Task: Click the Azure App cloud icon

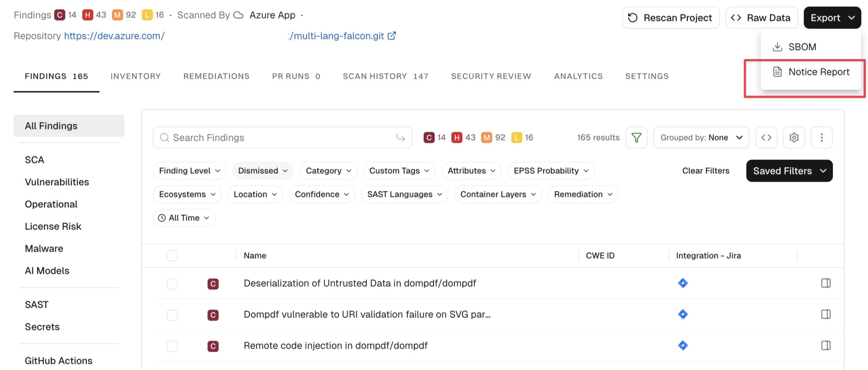Action: [238, 15]
